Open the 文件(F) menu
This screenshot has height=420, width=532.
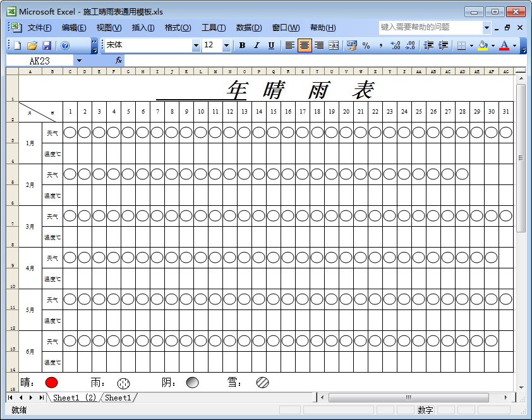tap(39, 28)
